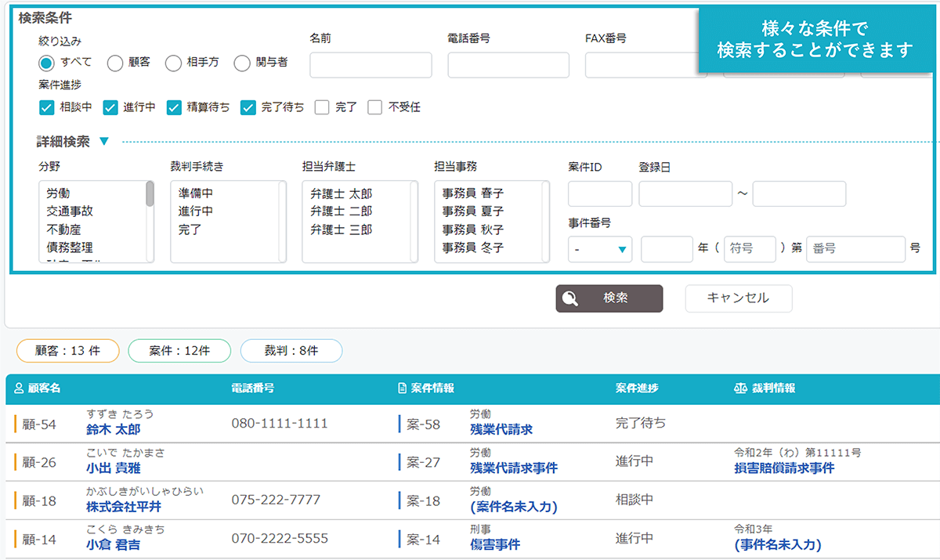Open the (案件名未入力) case link

514,506
